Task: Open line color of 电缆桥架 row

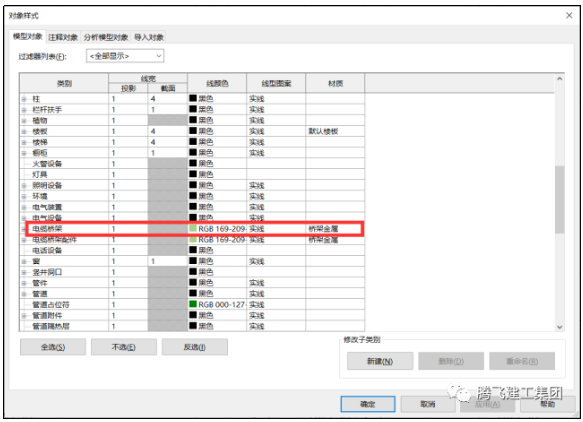Action: pyautogui.click(x=217, y=229)
